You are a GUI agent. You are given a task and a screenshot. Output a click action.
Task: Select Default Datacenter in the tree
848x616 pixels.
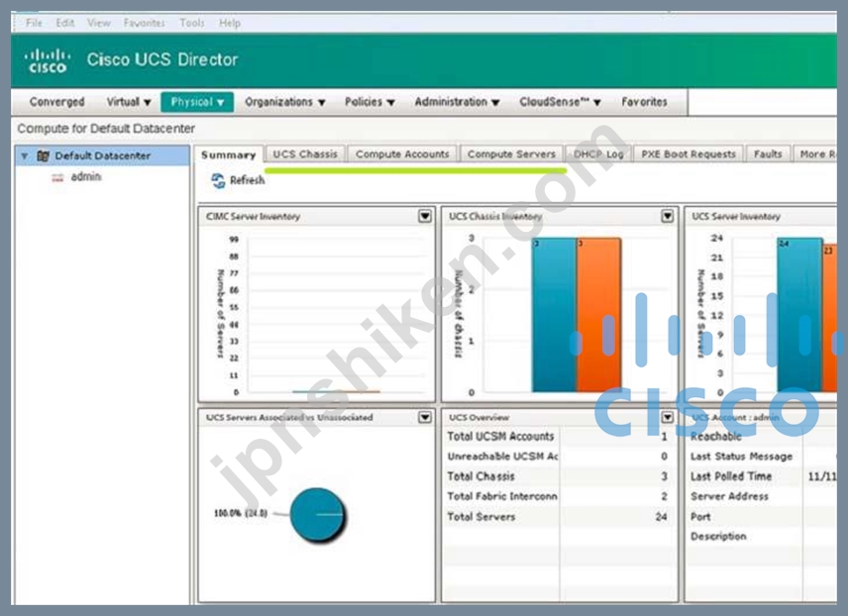point(102,155)
